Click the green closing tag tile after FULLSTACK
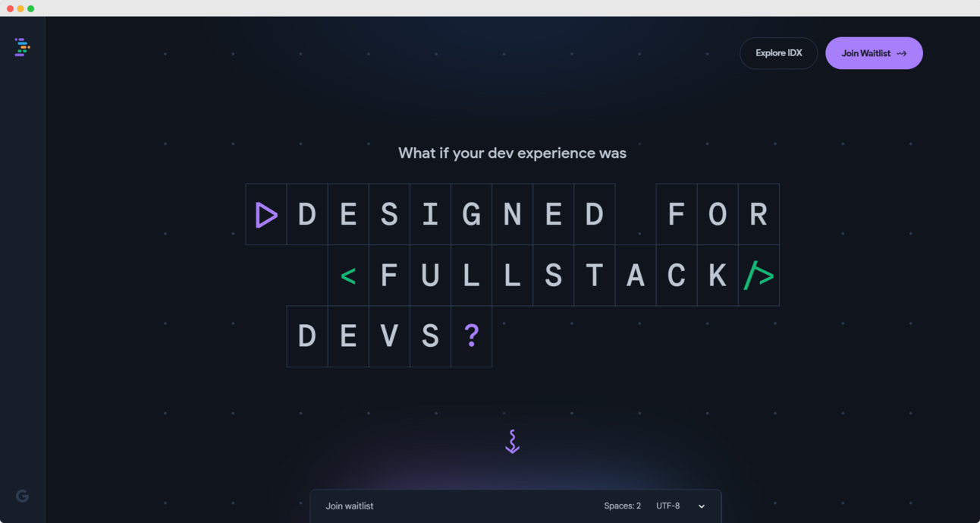 [x=759, y=276]
